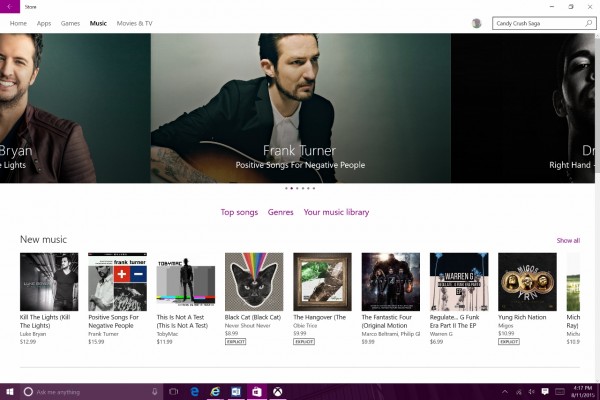600x400 pixels.
Task: Click the Kill The Lights album title
Action: point(45,321)
